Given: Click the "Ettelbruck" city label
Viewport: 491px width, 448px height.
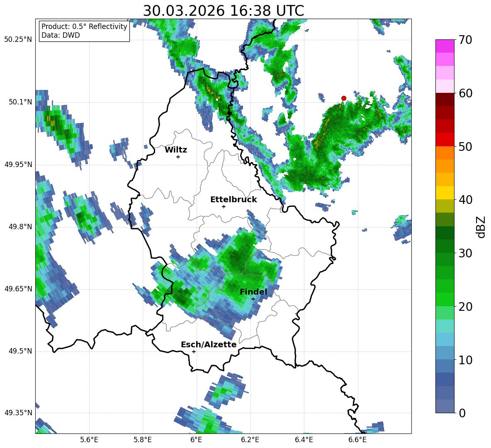Looking at the screenshot, I should coord(233,200).
